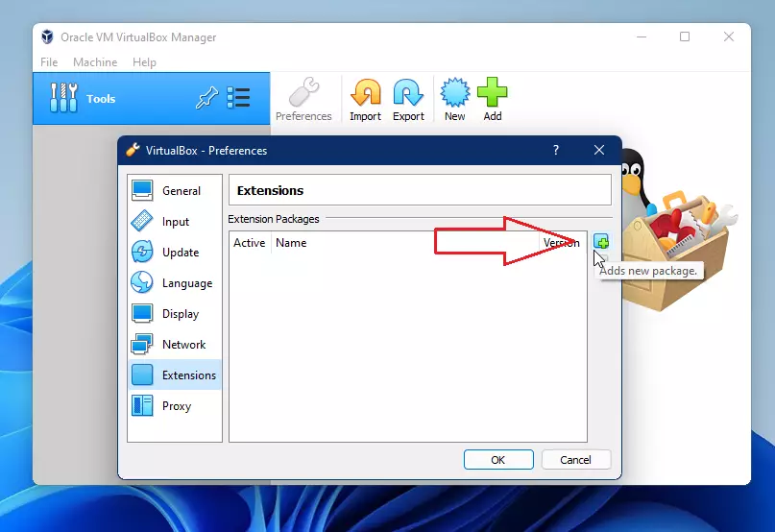Cancel the Preferences dialog
Viewport: 775px width, 532px height.
click(x=576, y=460)
